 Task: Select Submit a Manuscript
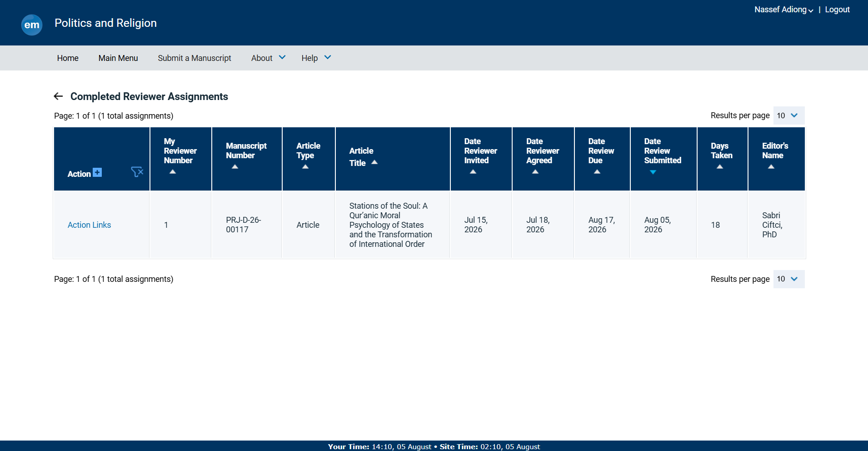pyautogui.click(x=195, y=58)
